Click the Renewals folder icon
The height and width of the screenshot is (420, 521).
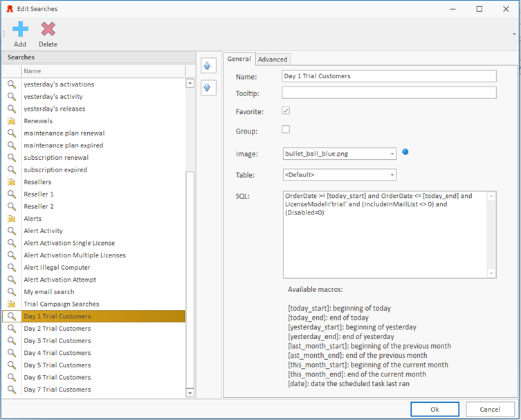pos(12,121)
